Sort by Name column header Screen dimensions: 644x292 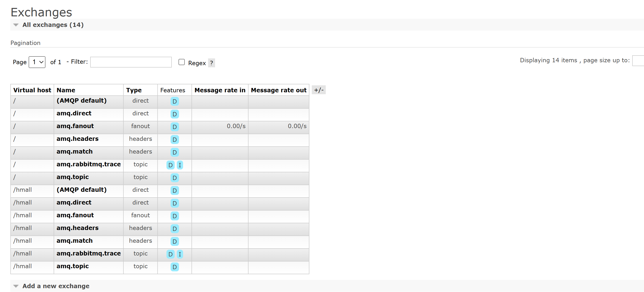(66, 90)
